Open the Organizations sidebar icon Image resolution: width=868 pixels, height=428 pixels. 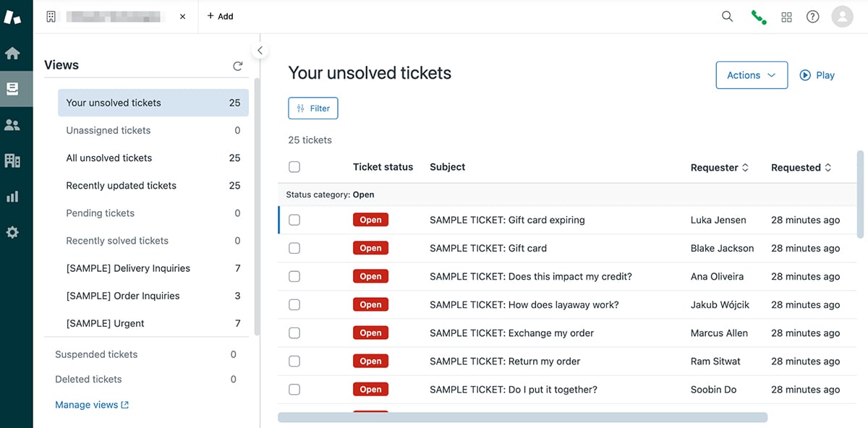point(16,160)
